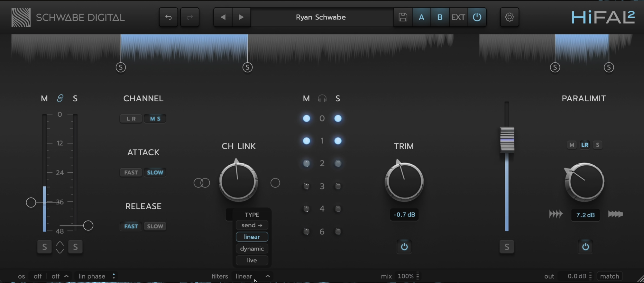644x283 pixels.
Task: Open settings with the gear icon
Action: point(510,17)
